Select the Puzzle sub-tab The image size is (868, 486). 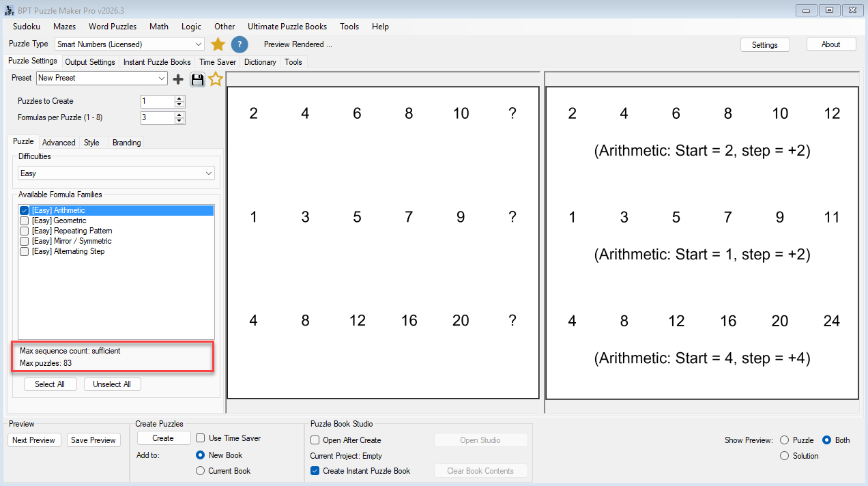[x=23, y=141]
